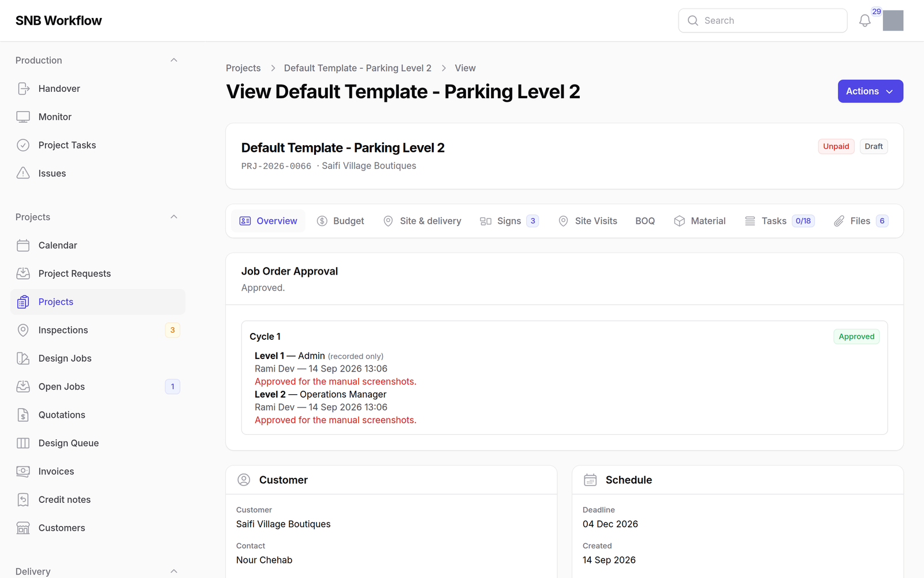Collapse the Delivery section chevron
Screen dimensions: 924x578
[x=174, y=571]
